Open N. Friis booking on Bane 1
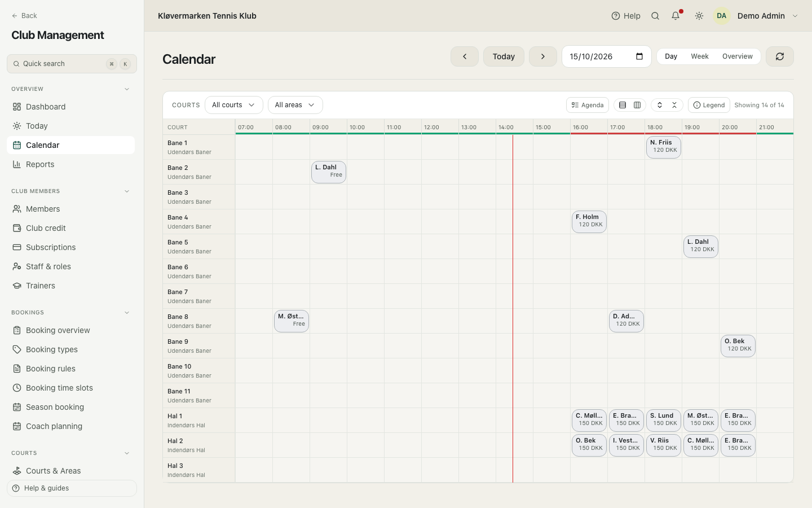 664,147
